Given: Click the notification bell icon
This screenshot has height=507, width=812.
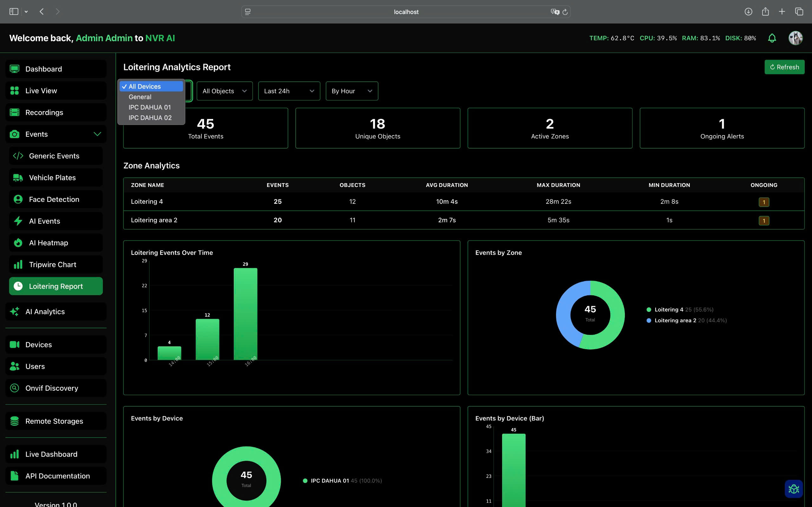Looking at the screenshot, I should coord(772,38).
